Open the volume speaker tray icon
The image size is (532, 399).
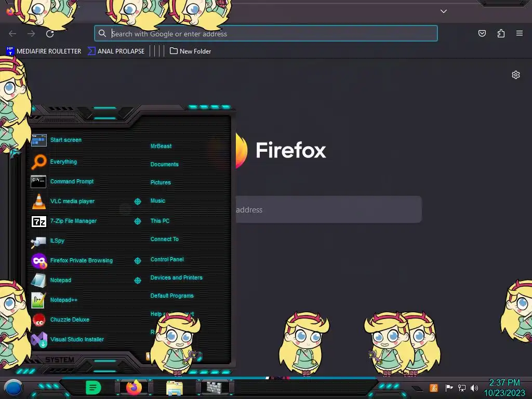coord(474,388)
